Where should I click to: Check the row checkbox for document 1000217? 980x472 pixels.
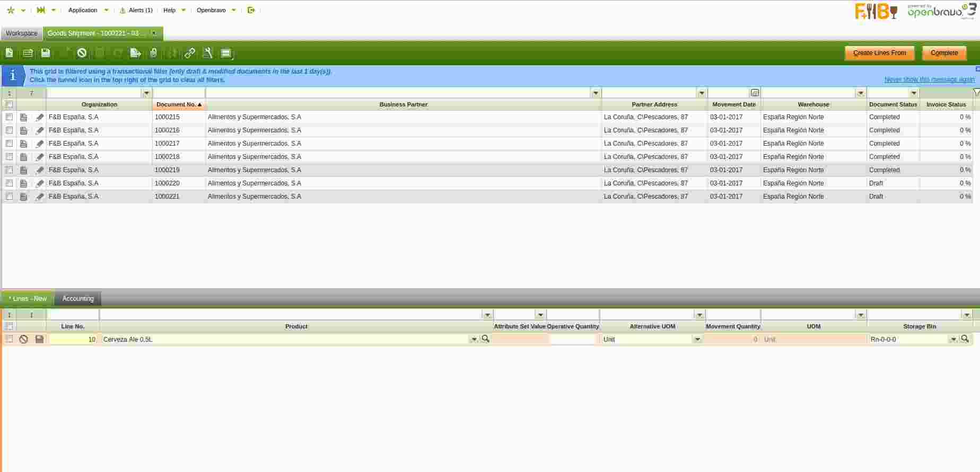[x=9, y=144]
